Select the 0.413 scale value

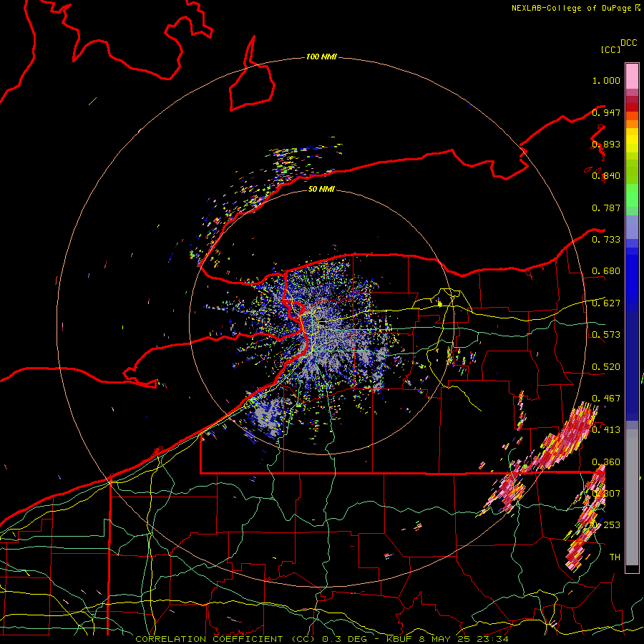606,430
